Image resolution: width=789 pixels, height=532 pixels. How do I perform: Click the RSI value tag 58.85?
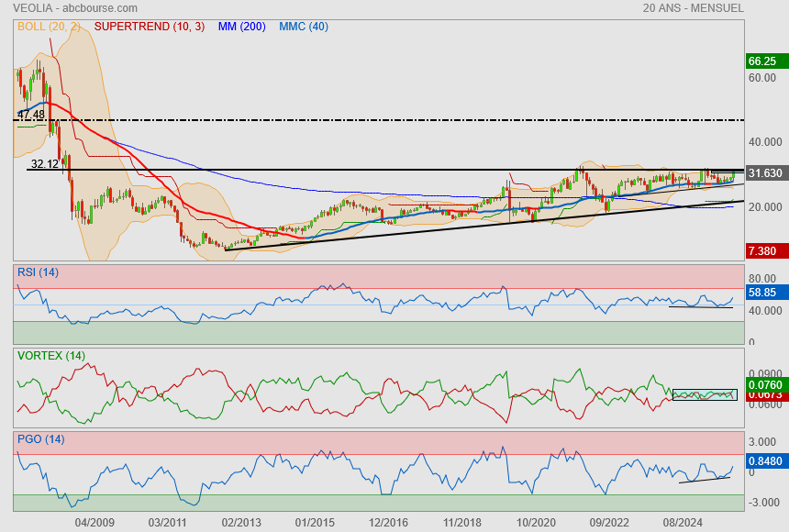coord(763,293)
